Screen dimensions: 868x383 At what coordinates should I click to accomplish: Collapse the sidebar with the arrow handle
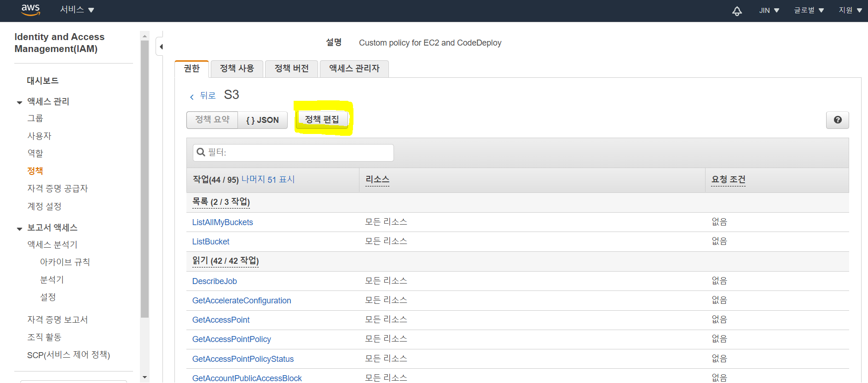(x=160, y=46)
